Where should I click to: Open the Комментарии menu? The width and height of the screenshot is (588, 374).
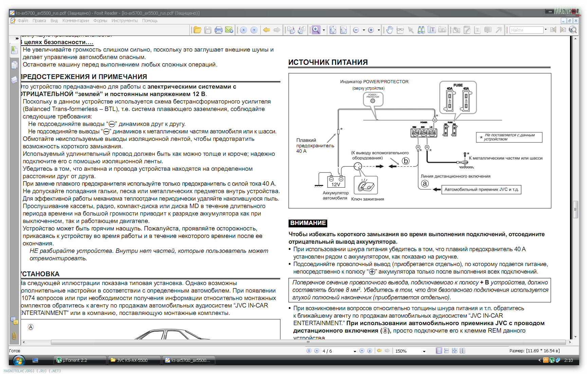76,21
